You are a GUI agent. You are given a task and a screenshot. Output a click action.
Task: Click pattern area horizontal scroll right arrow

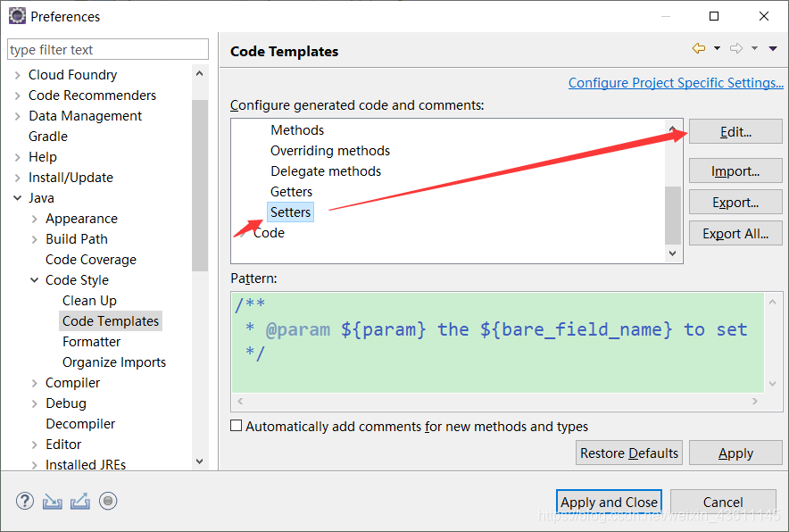pyautogui.click(x=755, y=401)
